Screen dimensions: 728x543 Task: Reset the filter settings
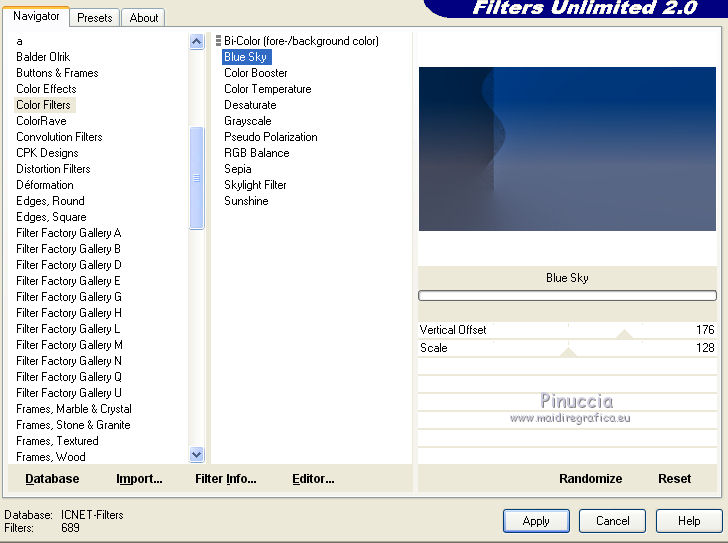(x=675, y=478)
